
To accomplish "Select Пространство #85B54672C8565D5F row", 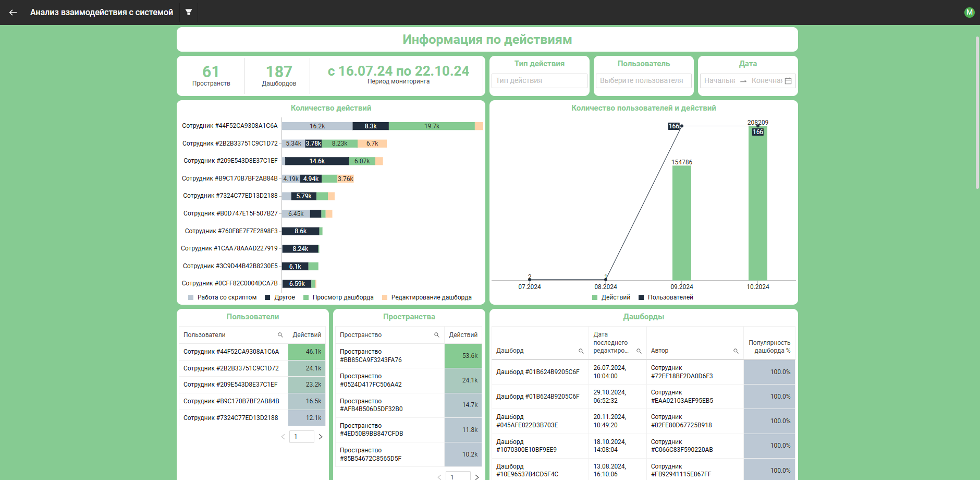I will coord(408,454).
